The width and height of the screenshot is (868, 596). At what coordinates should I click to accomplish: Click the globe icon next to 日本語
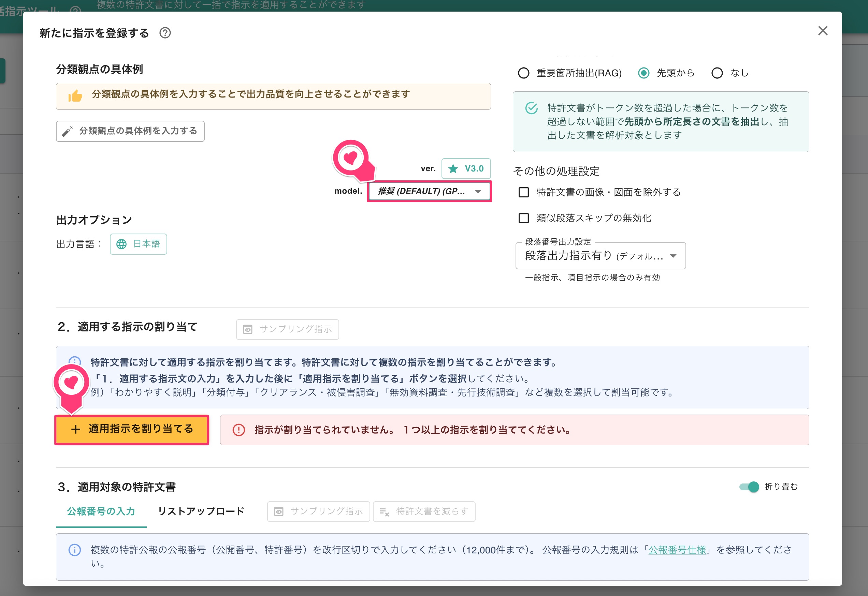[x=121, y=244]
